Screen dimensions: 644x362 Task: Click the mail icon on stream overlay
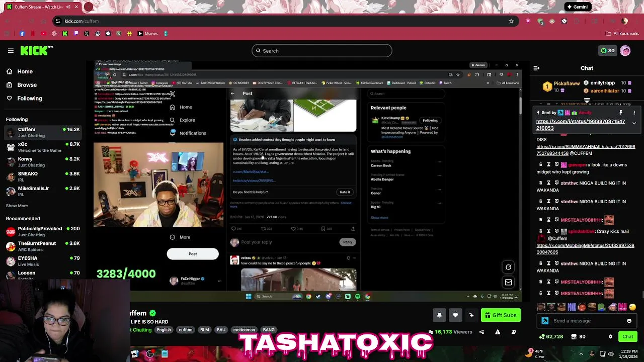pos(508,282)
